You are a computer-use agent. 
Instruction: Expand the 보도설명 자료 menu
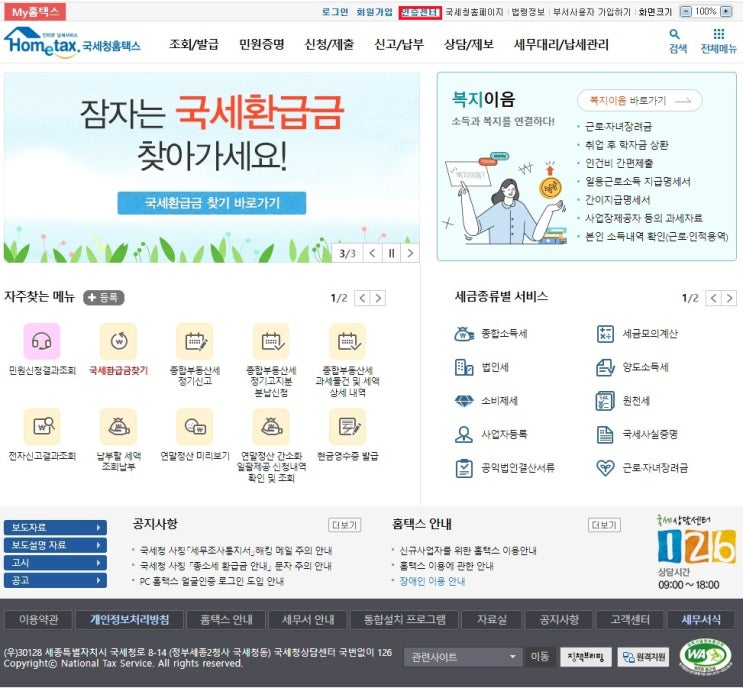pos(55,545)
